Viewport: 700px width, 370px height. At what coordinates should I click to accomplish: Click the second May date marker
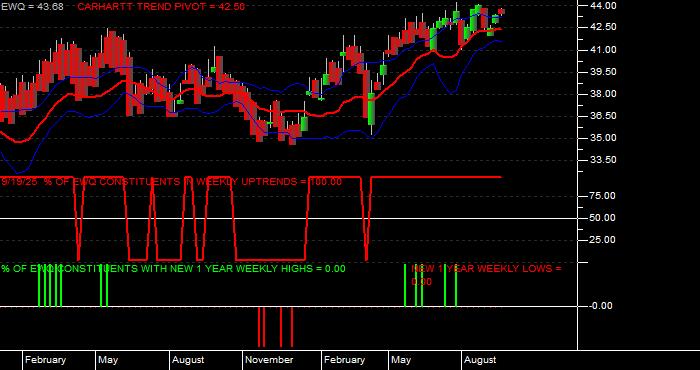point(400,360)
